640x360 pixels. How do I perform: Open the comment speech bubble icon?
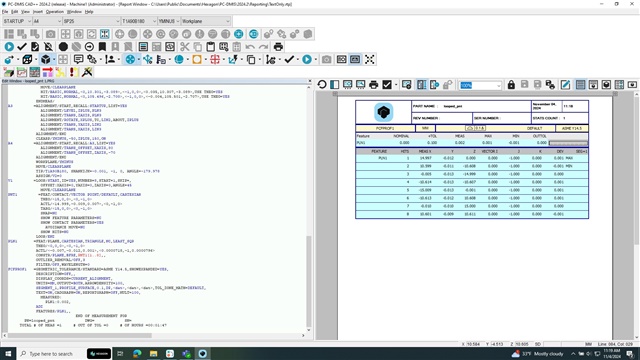pos(78,60)
